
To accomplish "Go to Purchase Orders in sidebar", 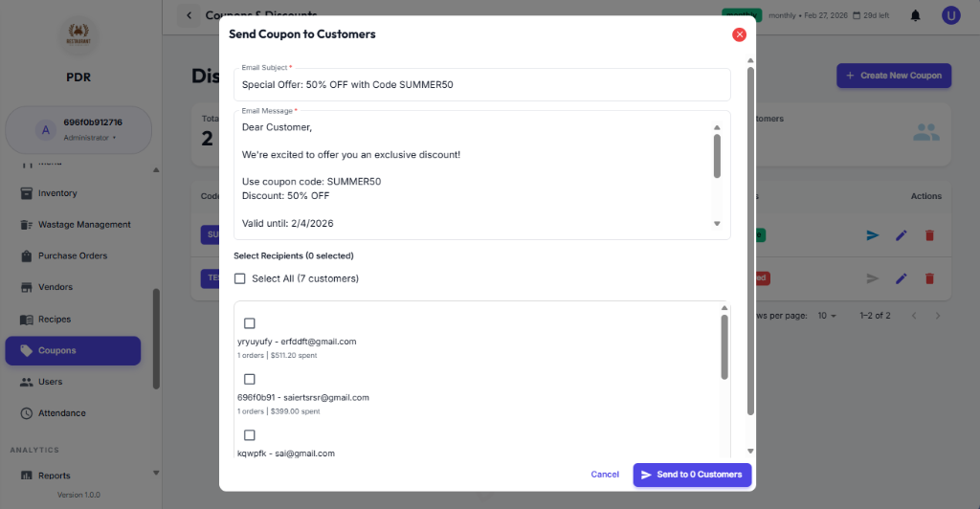I will pyautogui.click(x=73, y=256).
